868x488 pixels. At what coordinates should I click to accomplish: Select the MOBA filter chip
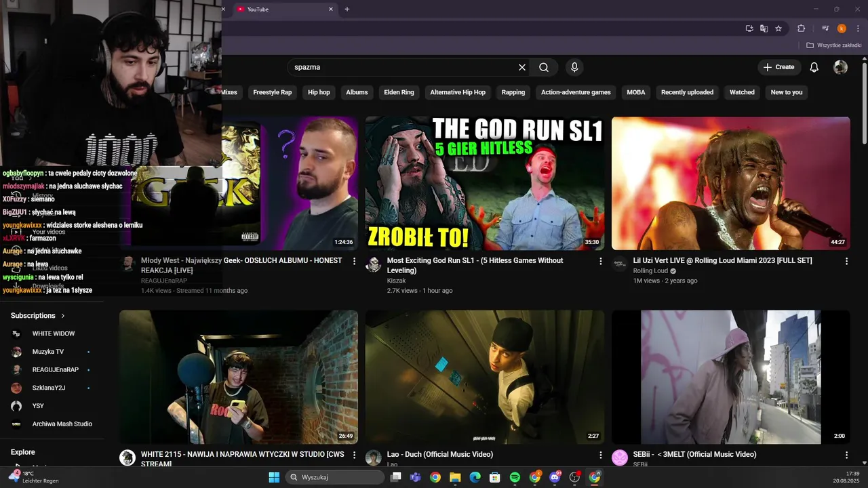pos(636,92)
